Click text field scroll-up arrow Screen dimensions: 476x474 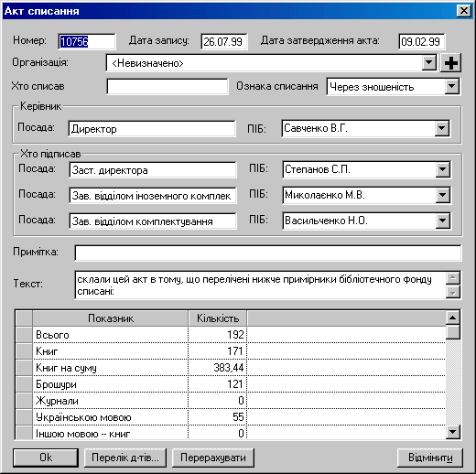(453, 278)
